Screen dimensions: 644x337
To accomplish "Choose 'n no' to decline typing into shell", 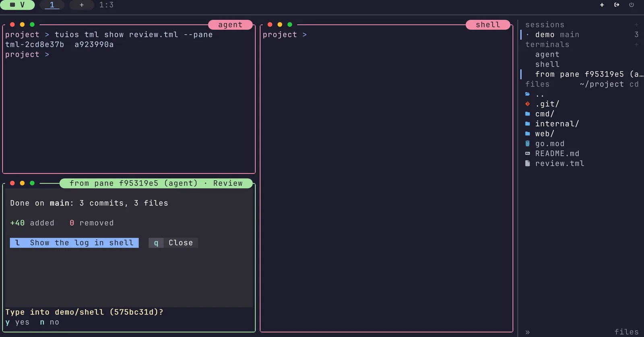I will click(x=50, y=322).
